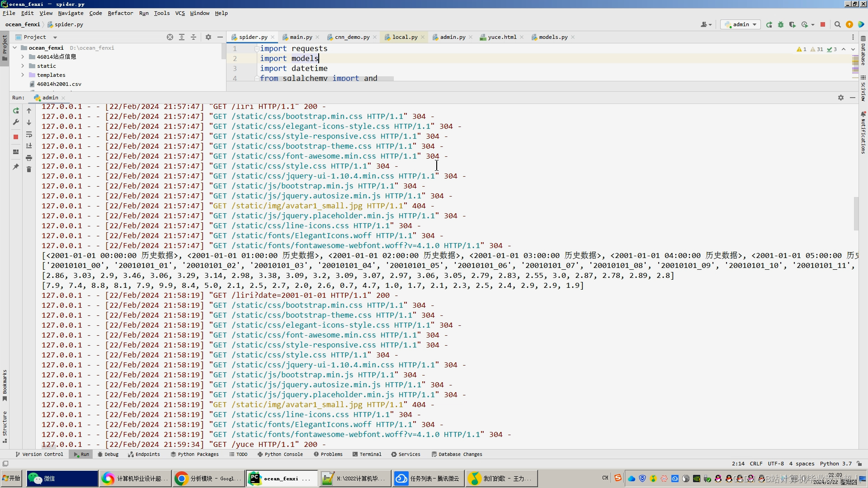Viewport: 868px width, 488px height.
Task: Toggle pin tab in Run panel
Action: click(x=16, y=167)
